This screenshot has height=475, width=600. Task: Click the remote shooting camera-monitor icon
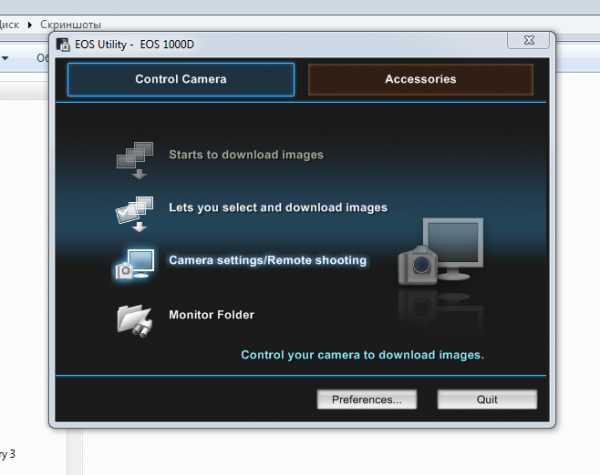click(134, 264)
